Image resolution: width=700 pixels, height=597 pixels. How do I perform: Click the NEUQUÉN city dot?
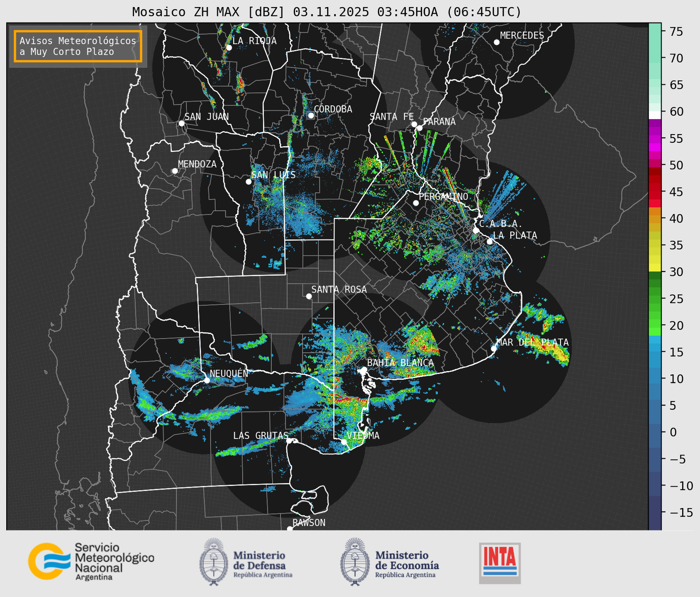tap(207, 380)
